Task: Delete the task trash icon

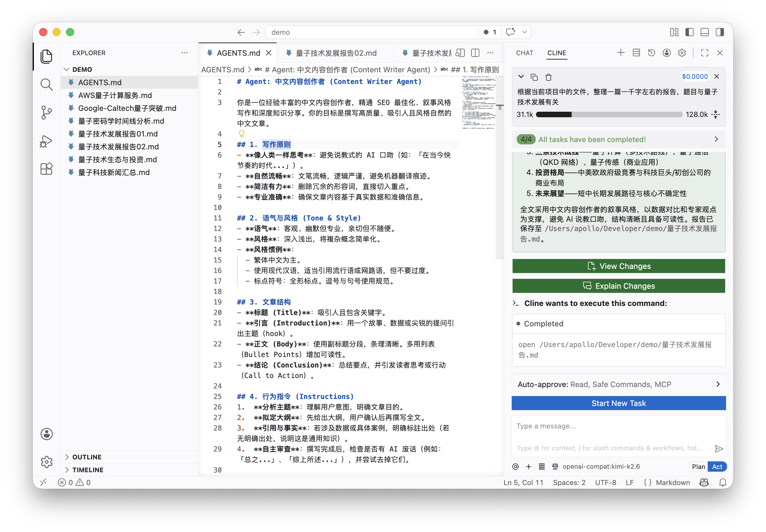Action: pos(549,77)
